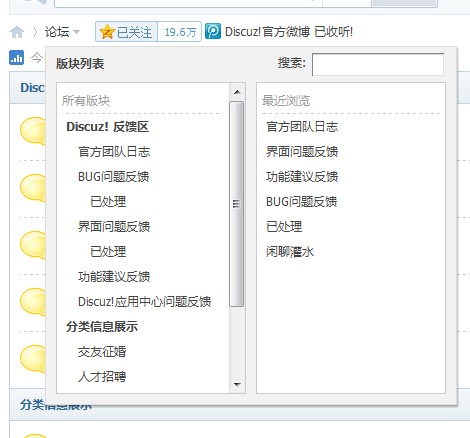
Task: Open BUG问题反馈 in all boards list
Action: pos(113,177)
